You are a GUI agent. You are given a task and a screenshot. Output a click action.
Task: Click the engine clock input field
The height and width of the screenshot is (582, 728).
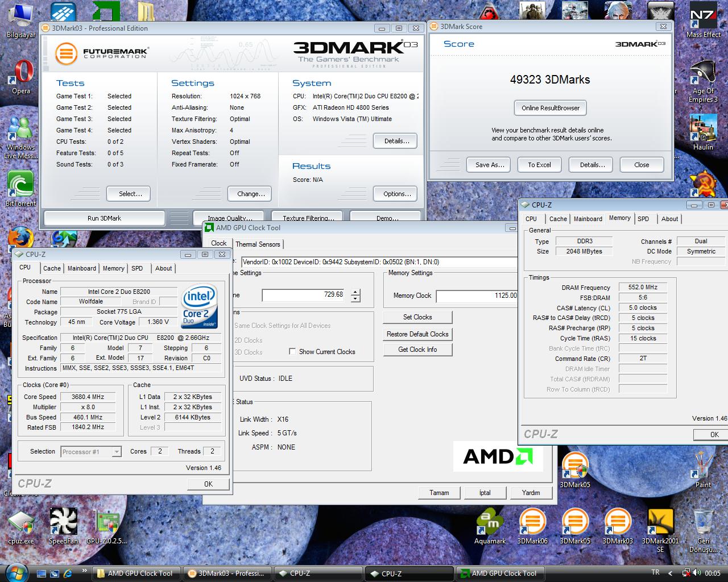(x=303, y=295)
